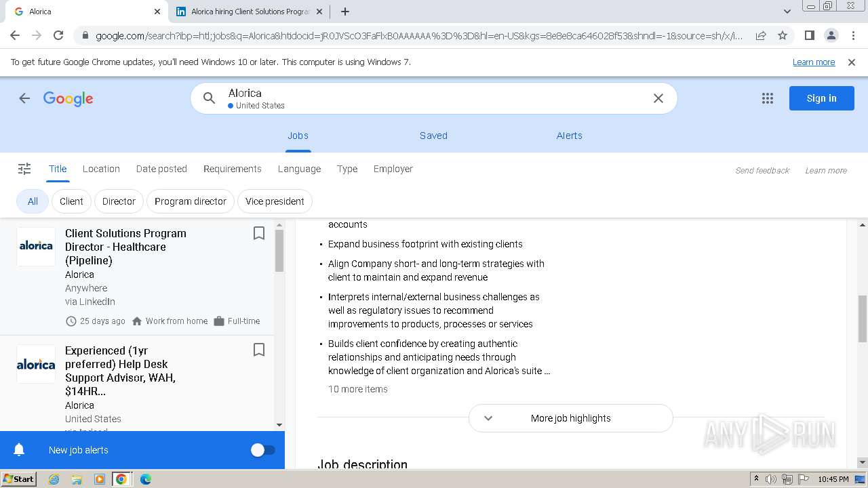The width and height of the screenshot is (868, 488).
Task: Open the filter settings sliders icon
Action: (x=24, y=169)
